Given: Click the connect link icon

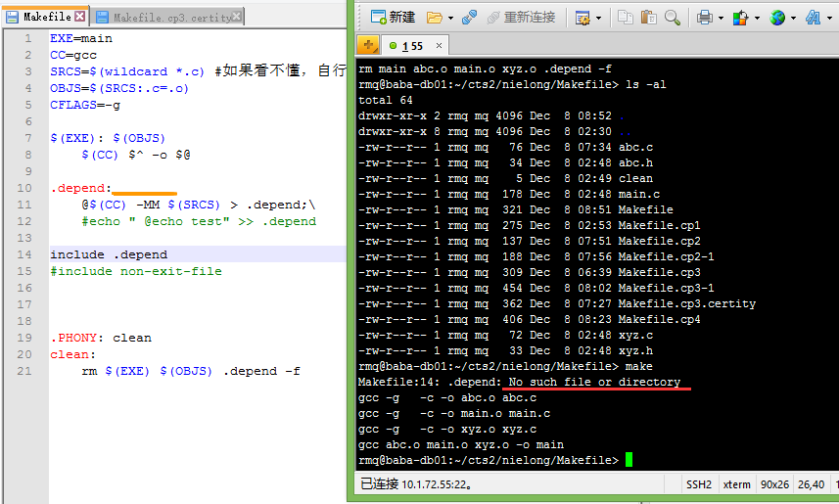Looking at the screenshot, I should [469, 17].
